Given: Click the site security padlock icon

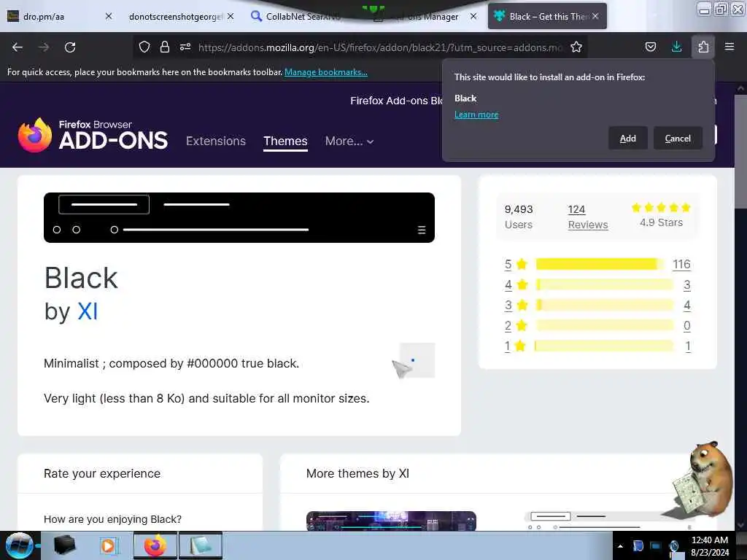Looking at the screenshot, I should tap(165, 47).
